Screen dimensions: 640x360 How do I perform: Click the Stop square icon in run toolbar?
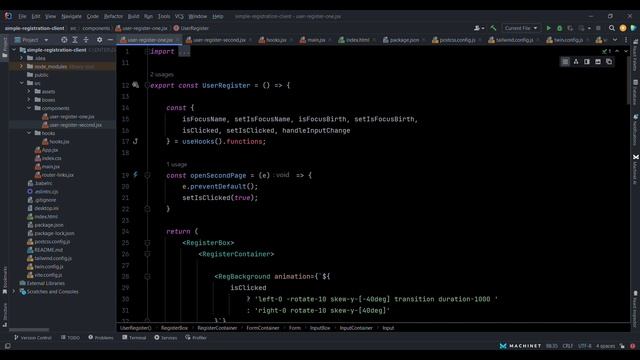coord(598,28)
